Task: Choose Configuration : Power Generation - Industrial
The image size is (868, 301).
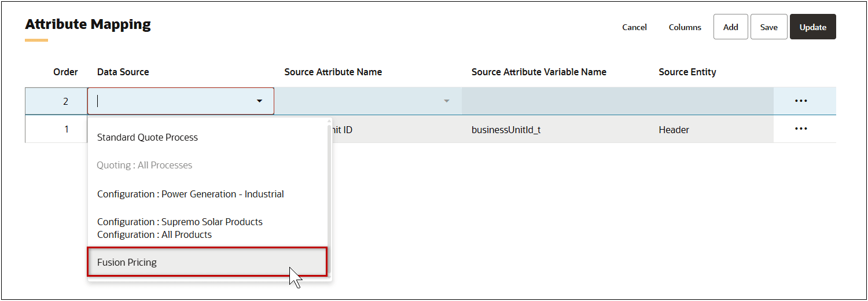Action: [x=190, y=194]
